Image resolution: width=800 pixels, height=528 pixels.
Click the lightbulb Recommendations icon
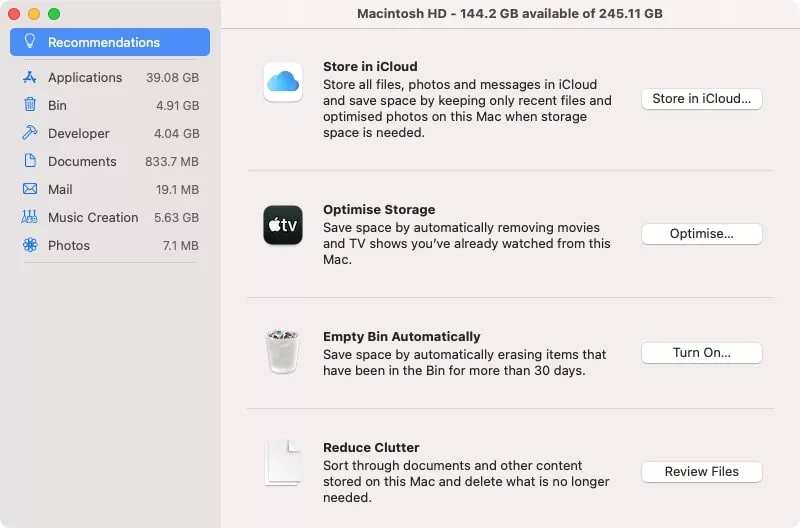click(x=30, y=42)
